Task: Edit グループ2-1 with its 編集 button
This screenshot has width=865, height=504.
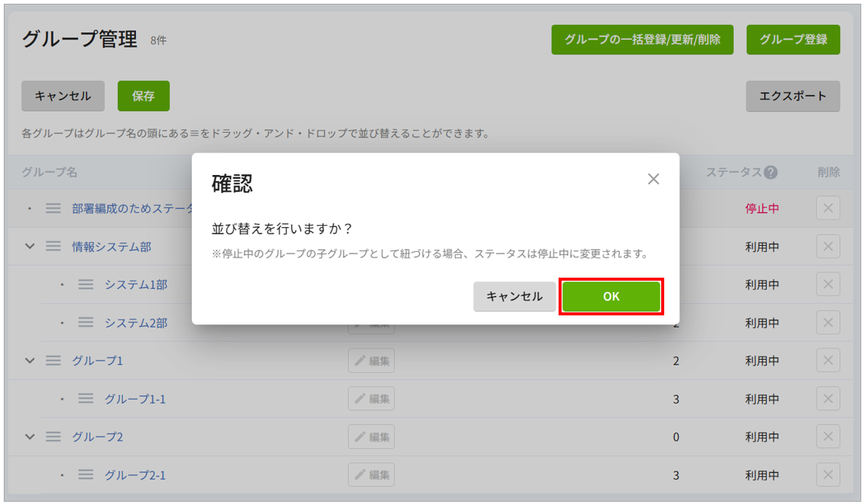Action: click(x=371, y=475)
